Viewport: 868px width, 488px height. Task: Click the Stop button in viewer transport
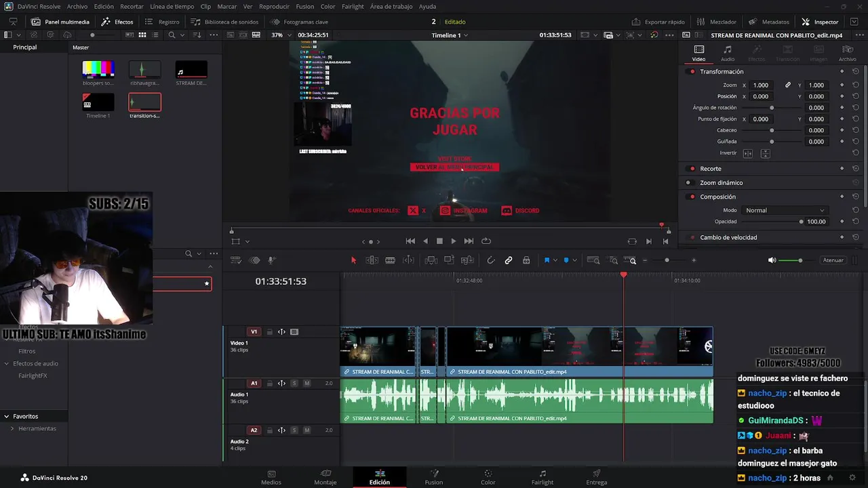[x=439, y=241]
